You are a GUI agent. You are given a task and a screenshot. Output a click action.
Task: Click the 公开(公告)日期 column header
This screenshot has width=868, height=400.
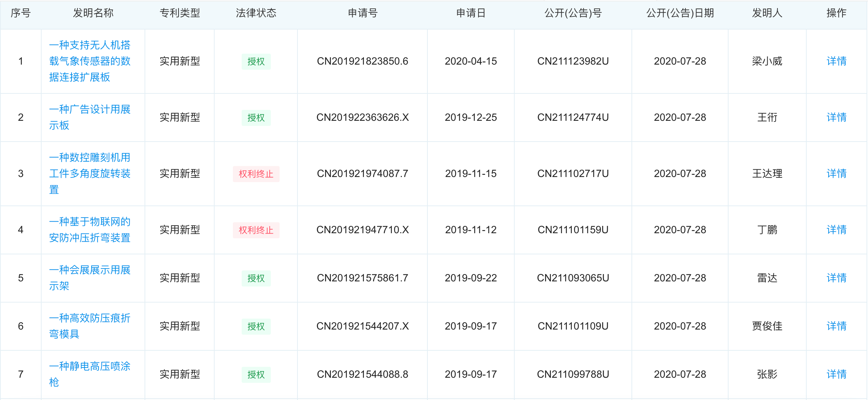pos(680,13)
